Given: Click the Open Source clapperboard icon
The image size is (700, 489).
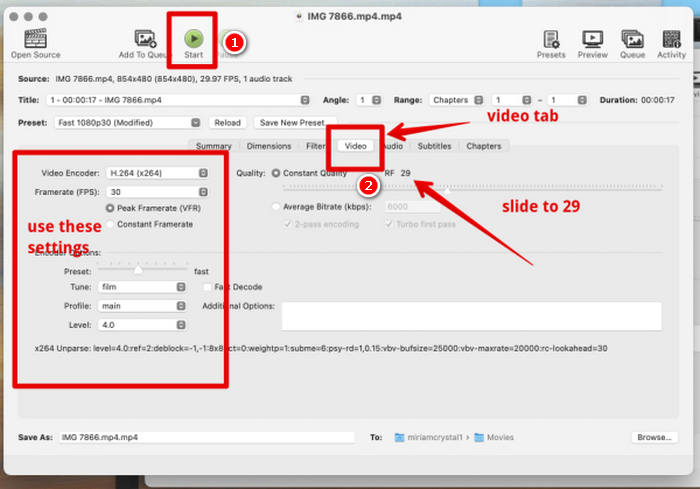Looking at the screenshot, I should pyautogui.click(x=35, y=38).
